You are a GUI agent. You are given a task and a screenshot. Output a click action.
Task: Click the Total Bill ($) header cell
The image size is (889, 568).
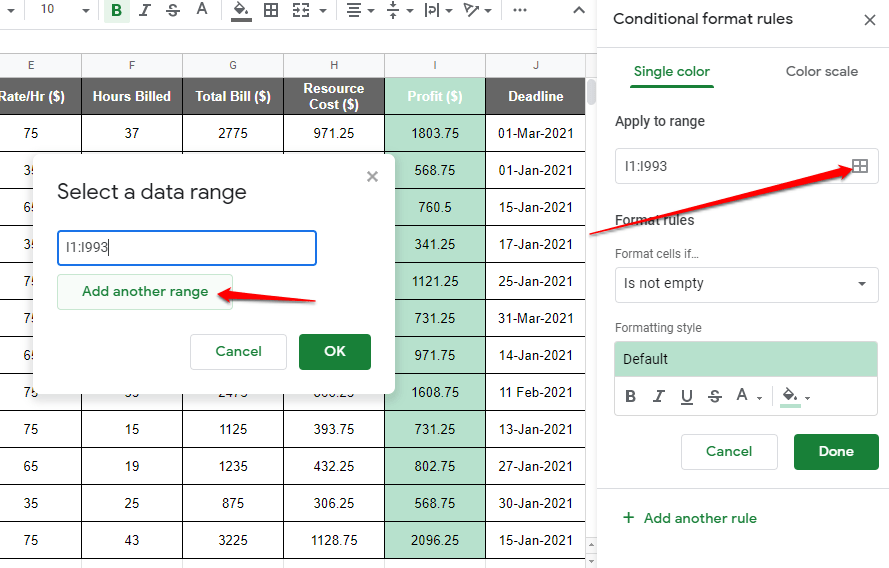233,96
